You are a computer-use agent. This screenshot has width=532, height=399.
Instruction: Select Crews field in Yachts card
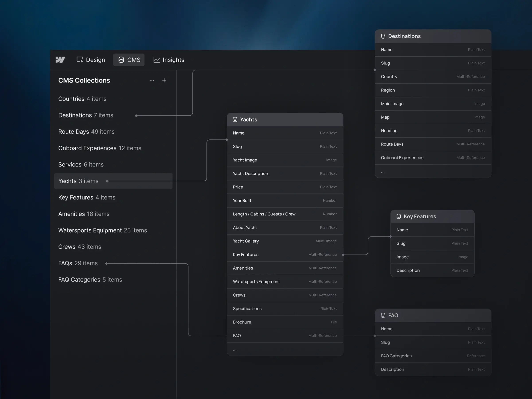pos(285,295)
